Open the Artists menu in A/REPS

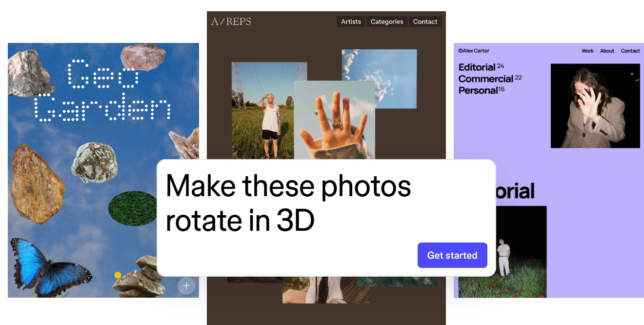pyautogui.click(x=351, y=21)
